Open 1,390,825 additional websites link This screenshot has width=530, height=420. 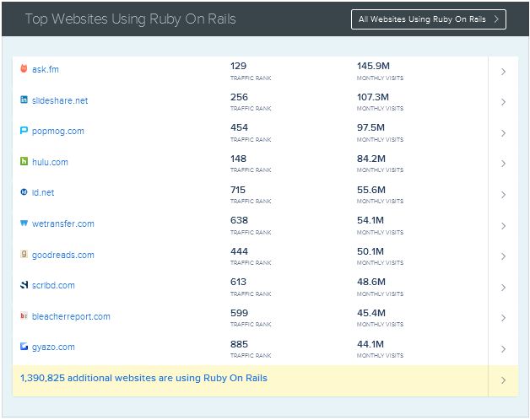click(x=143, y=378)
